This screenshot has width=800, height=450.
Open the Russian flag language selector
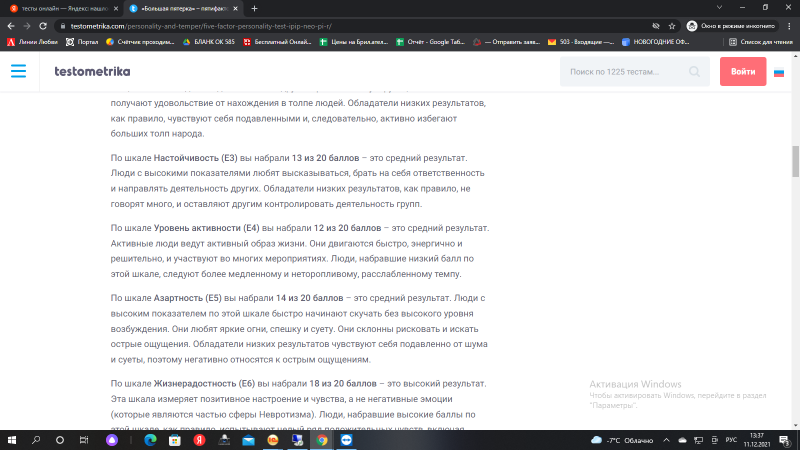778,72
